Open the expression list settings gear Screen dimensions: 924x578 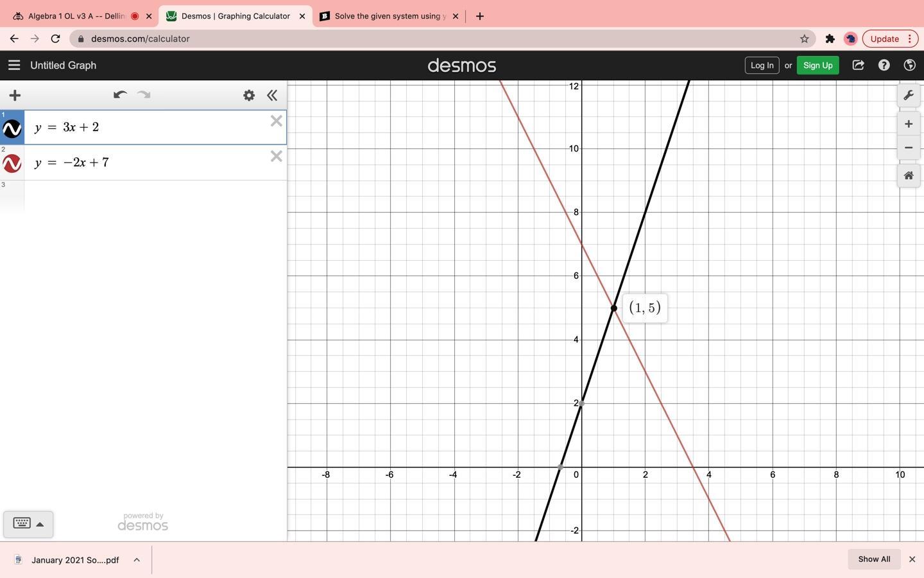pyautogui.click(x=249, y=95)
